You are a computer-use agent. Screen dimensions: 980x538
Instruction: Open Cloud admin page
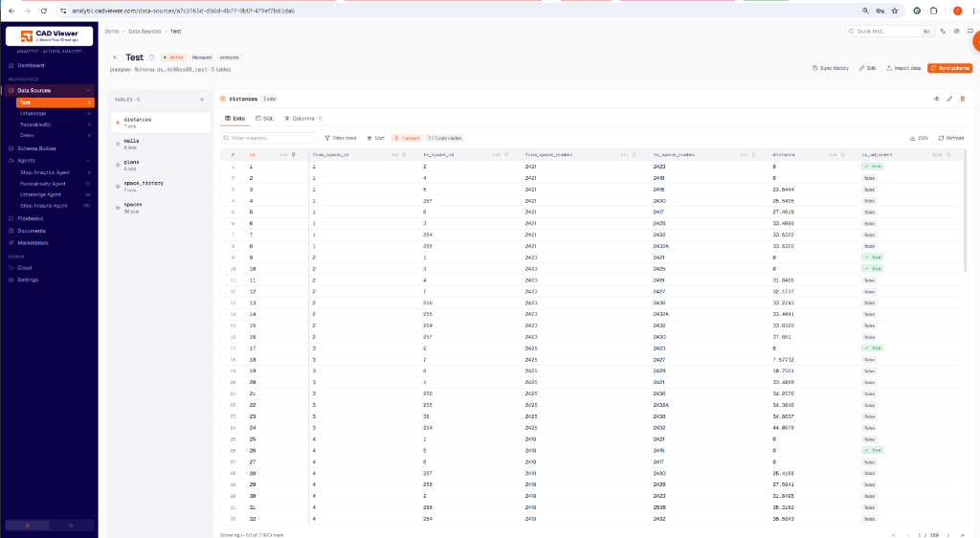click(x=24, y=267)
